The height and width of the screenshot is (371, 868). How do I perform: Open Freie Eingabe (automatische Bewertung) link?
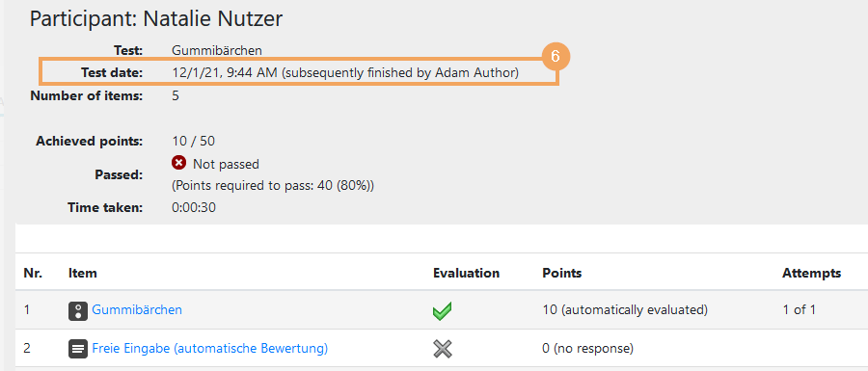pos(210,348)
